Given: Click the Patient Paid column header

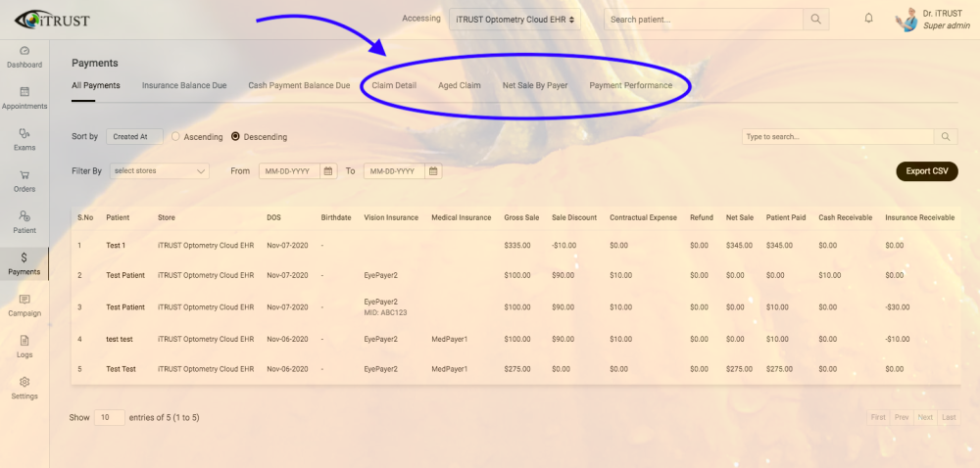Looking at the screenshot, I should (x=786, y=217).
